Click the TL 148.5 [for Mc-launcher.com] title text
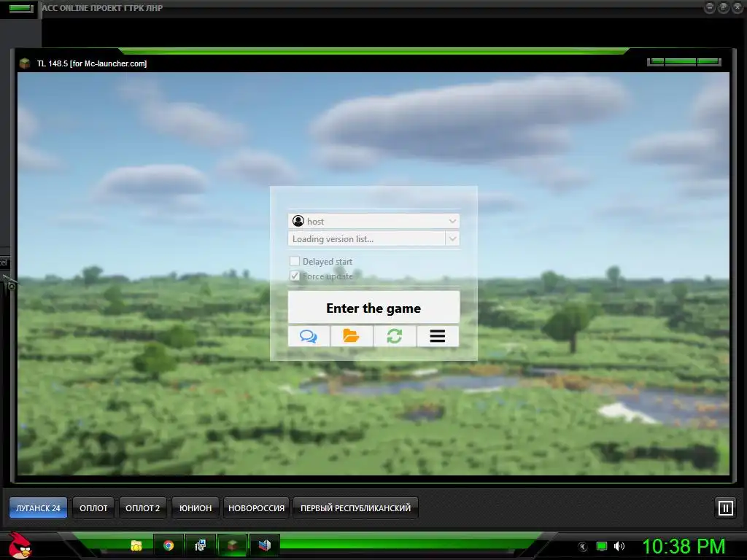 pos(92,63)
